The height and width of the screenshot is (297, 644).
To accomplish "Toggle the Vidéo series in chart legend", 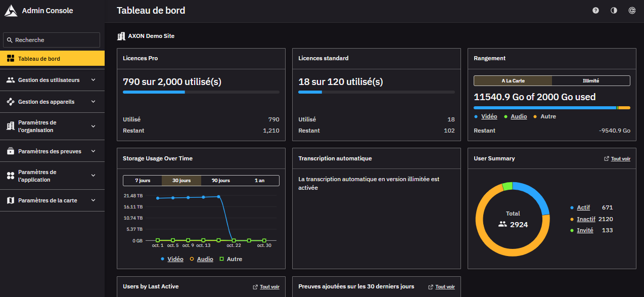I will click(175, 259).
